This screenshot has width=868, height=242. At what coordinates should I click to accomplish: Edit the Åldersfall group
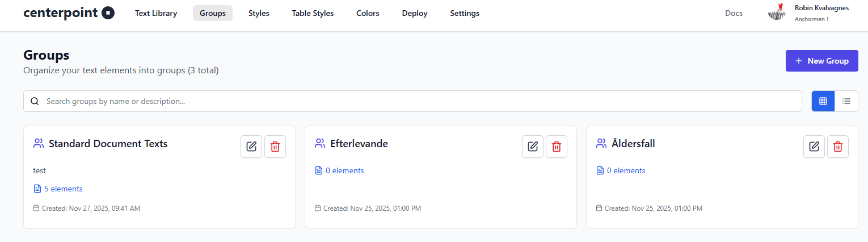pyautogui.click(x=814, y=147)
